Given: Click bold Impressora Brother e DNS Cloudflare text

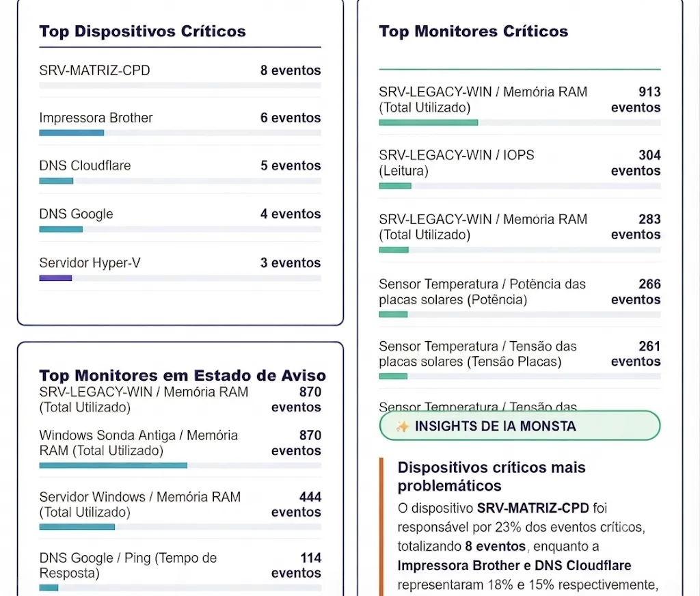Looking at the screenshot, I should point(514,565).
